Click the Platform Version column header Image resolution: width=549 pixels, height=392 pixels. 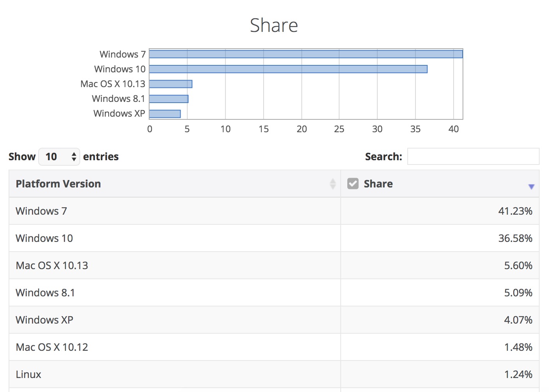pyautogui.click(x=58, y=184)
